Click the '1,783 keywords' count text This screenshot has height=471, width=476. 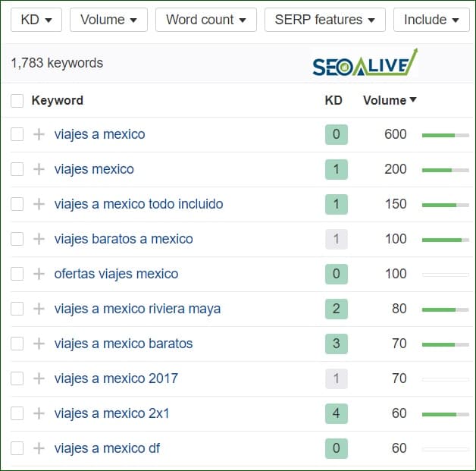57,64
